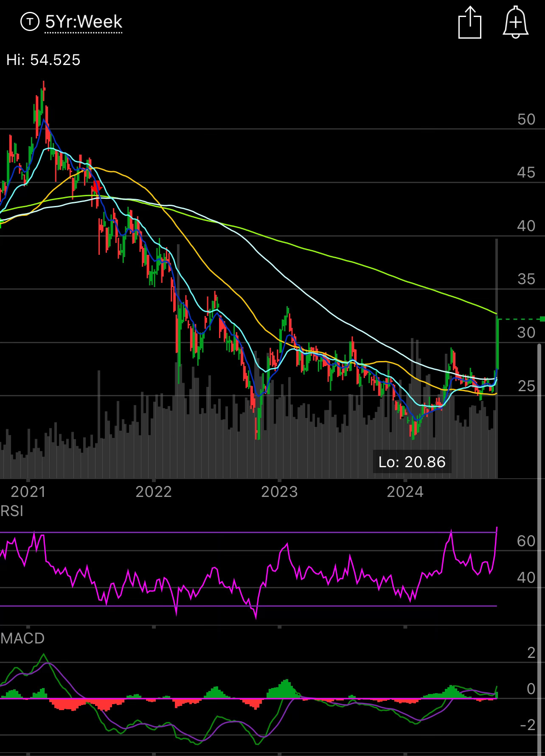Tap the 30 price axis label
The height and width of the screenshot is (756, 545).
coord(526,333)
